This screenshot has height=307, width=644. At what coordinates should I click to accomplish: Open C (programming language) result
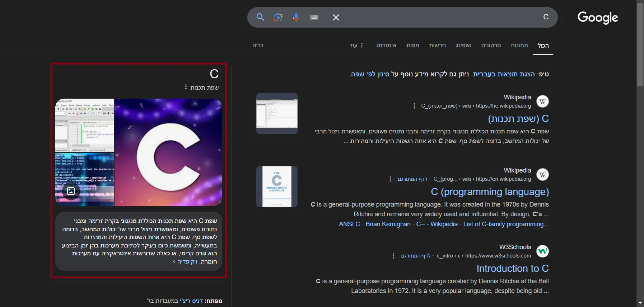tap(490, 192)
